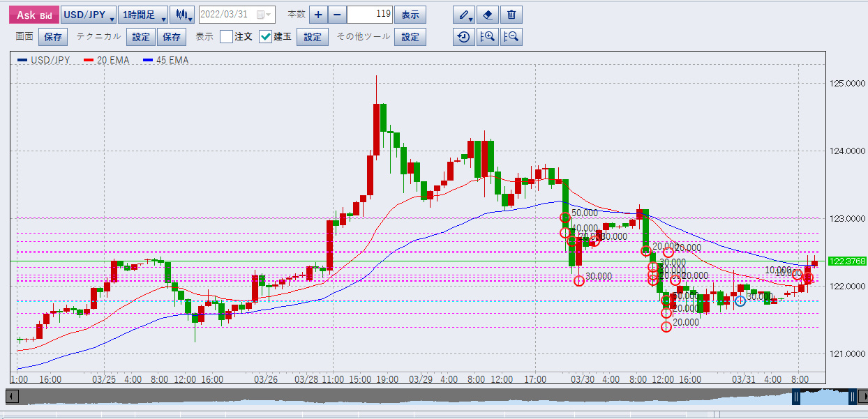The height and width of the screenshot is (419, 868).
Task: Open the 1時間足 timeframe dropdown
Action: click(x=142, y=15)
